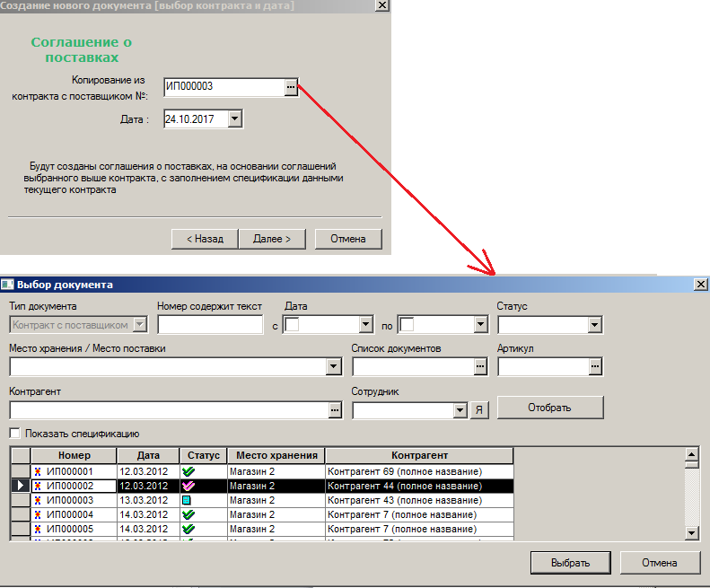Open Контрагент ellipsis picker
This screenshot has height=588, width=710.
point(335,410)
